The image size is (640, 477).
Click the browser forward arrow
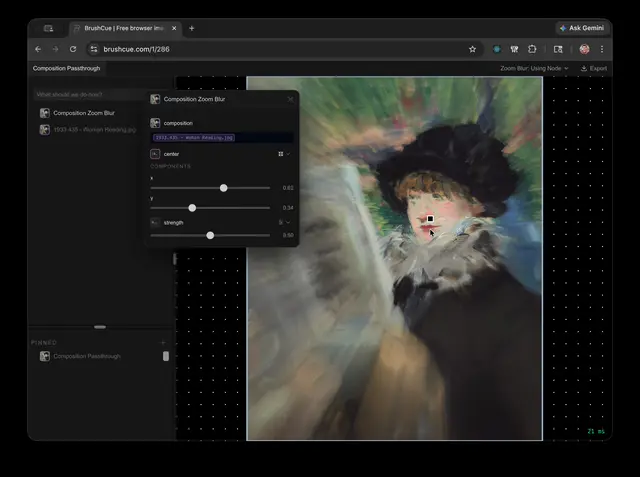click(x=56, y=49)
